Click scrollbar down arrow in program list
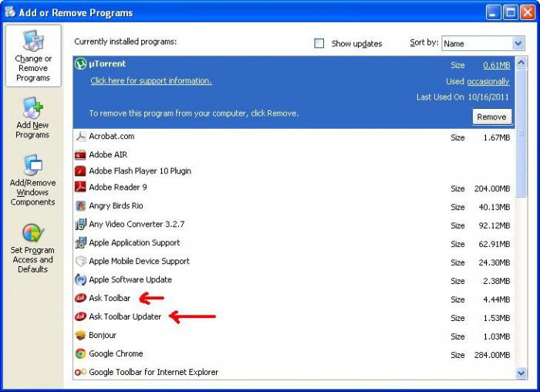The image size is (540, 392). coord(521,373)
